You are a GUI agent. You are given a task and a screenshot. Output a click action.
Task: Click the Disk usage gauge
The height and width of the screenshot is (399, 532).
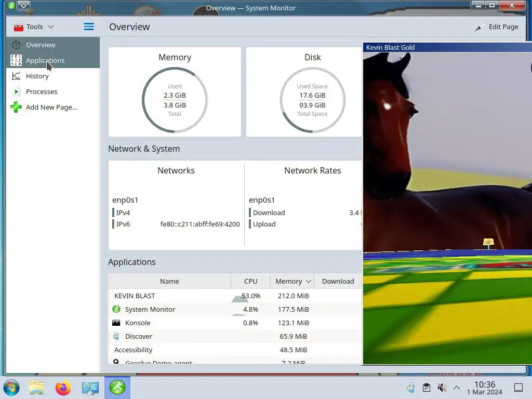point(312,100)
